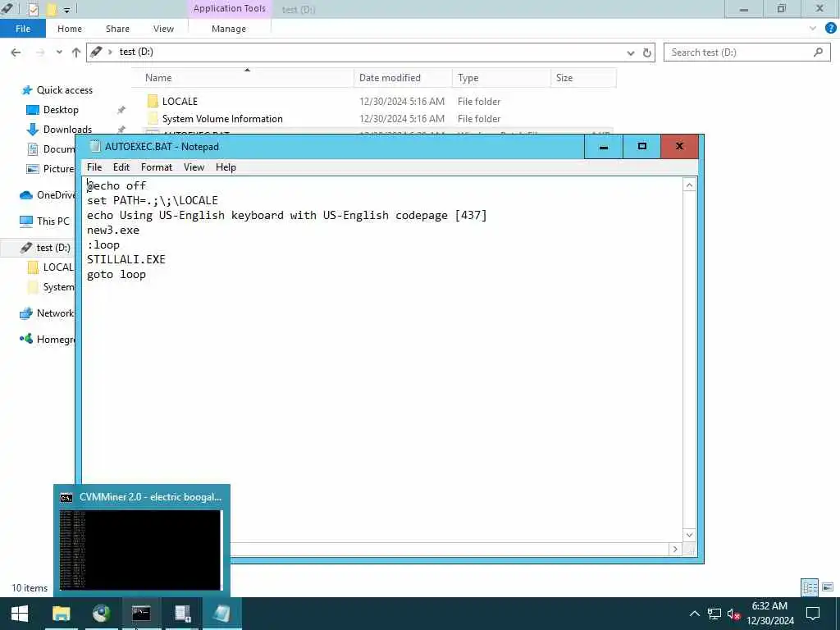Select This PC in the navigation pane
This screenshot has height=630, width=840.
(52, 221)
